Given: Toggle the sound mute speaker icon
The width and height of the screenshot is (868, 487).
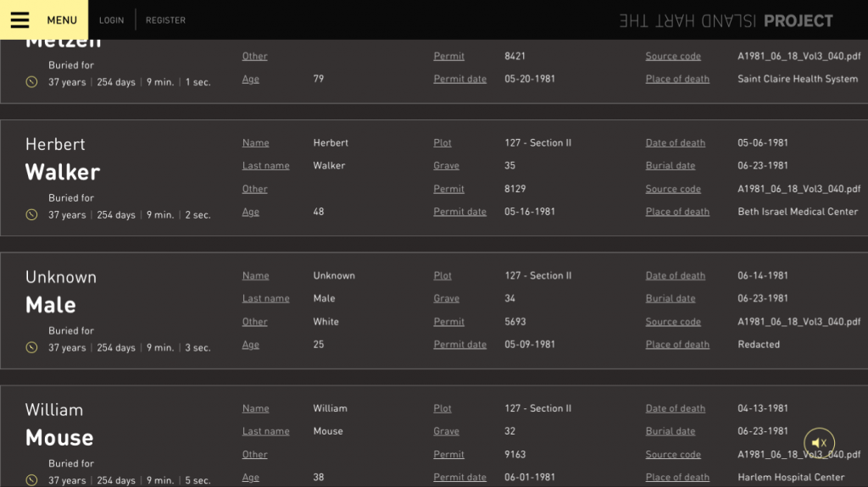Looking at the screenshot, I should tap(819, 442).
